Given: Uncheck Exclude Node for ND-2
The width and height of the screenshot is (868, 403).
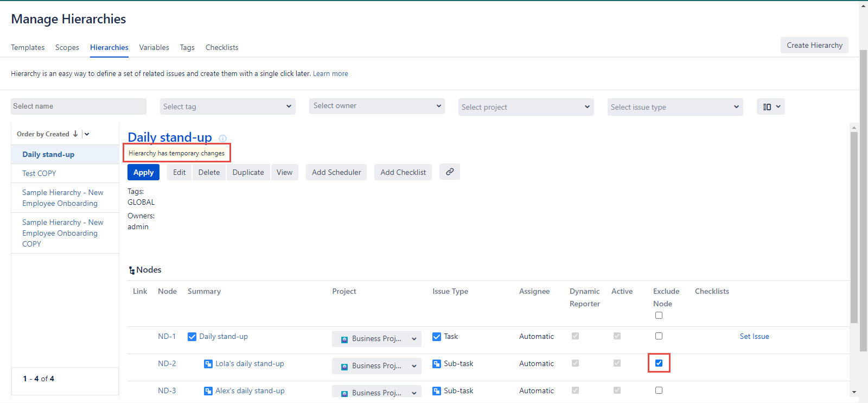Looking at the screenshot, I should tap(659, 363).
